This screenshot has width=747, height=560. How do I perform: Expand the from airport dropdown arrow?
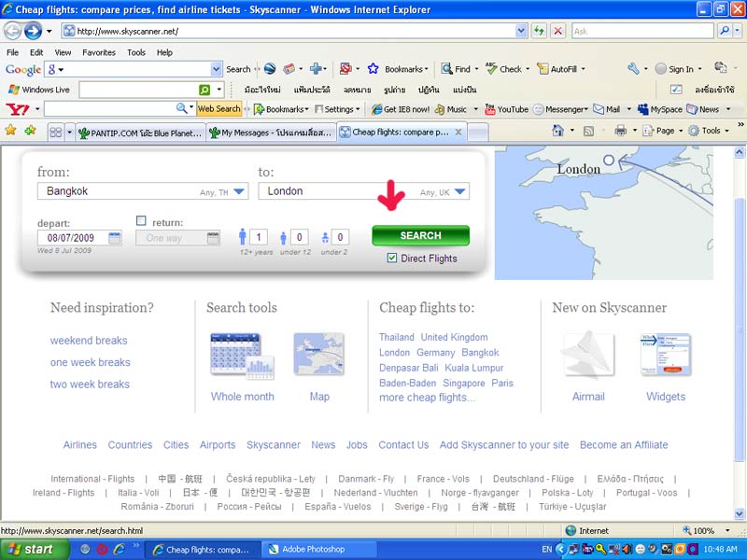pos(239,191)
